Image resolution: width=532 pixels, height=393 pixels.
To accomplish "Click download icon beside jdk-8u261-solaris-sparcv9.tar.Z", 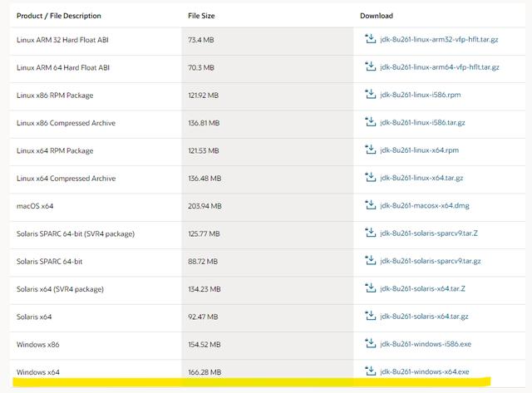I will pyautogui.click(x=370, y=233).
